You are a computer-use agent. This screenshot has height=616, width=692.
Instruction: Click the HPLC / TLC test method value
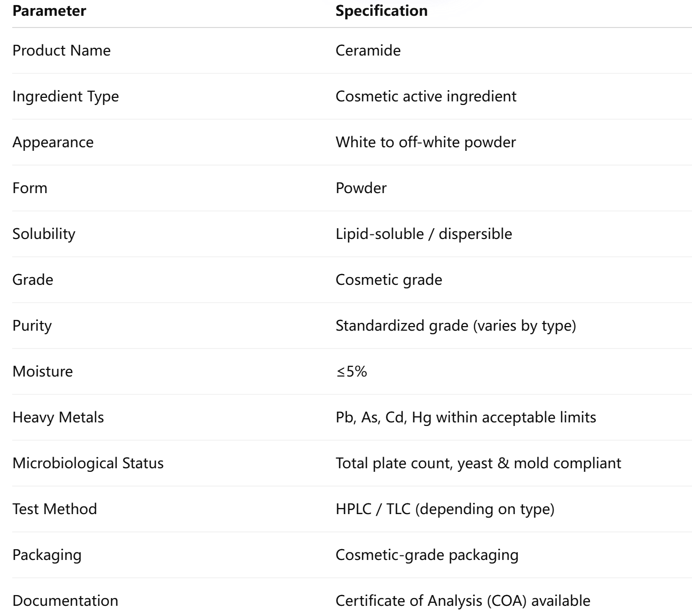(445, 509)
